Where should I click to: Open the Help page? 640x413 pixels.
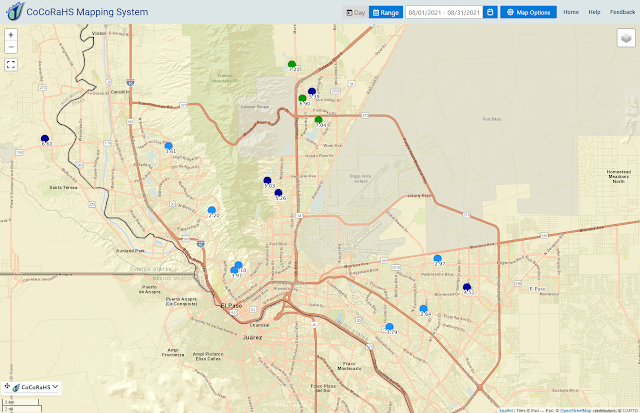coord(594,12)
